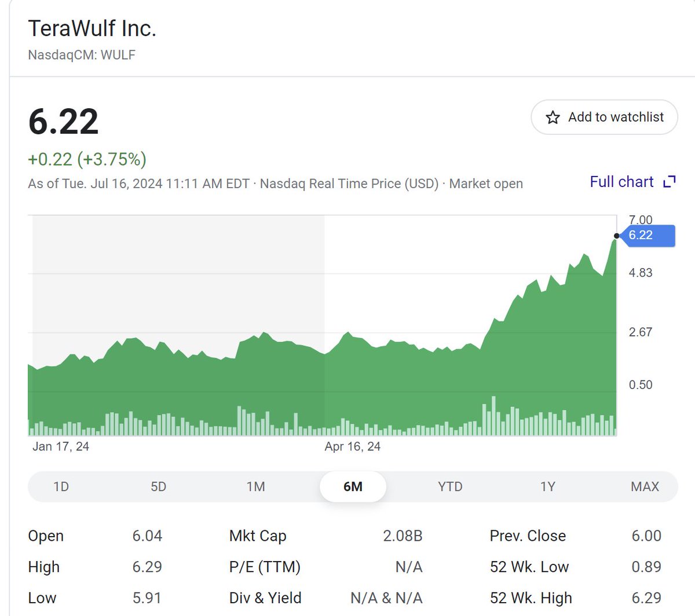The image size is (695, 616).
Task: Click the Open label in the stats
Action: 46,536
